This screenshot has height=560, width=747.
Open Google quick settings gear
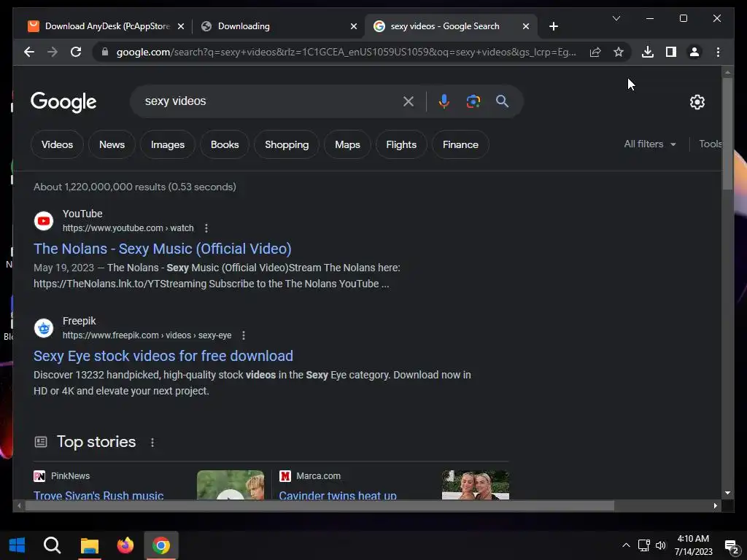(x=697, y=102)
